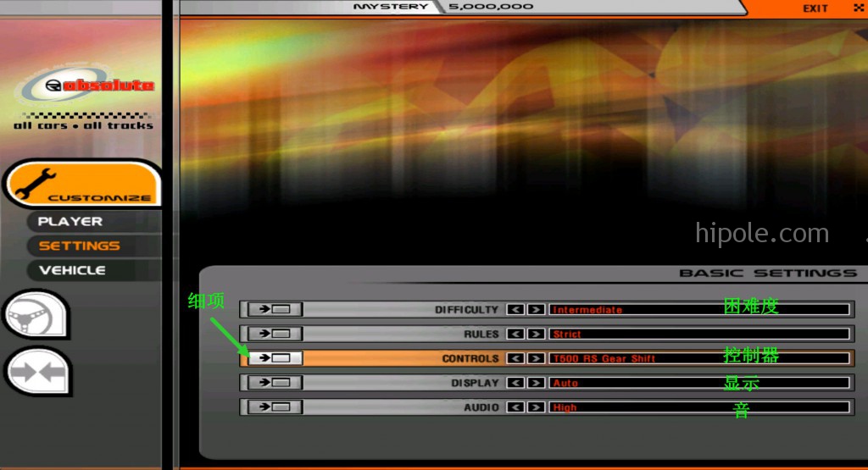This screenshot has width=868, height=470.
Task: Click the AUDIO label
Action: [x=481, y=407]
